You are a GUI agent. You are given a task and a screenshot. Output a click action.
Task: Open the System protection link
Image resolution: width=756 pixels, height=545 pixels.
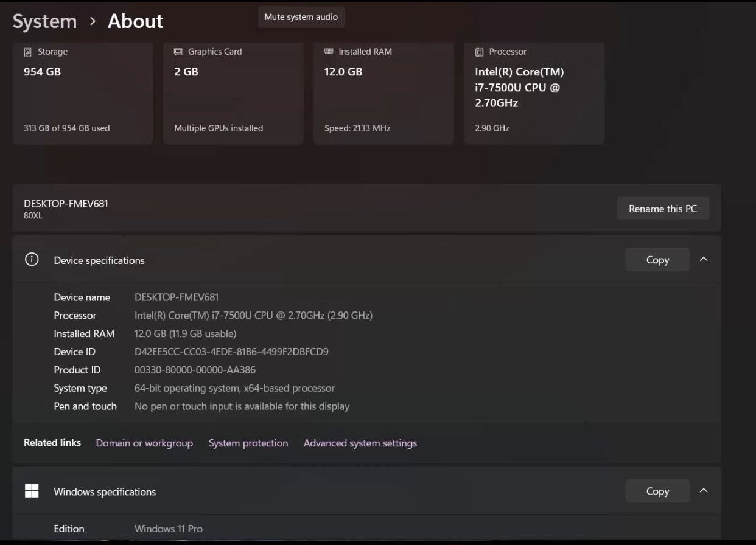pos(248,443)
